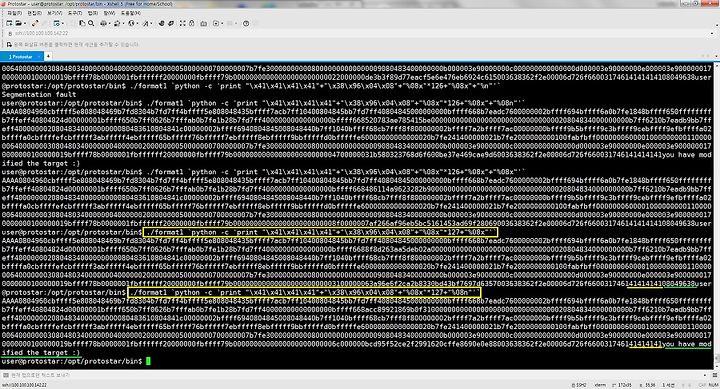Click the 172x35 terminal size indicator
720x389 pixels.
pyautogui.click(x=621, y=385)
